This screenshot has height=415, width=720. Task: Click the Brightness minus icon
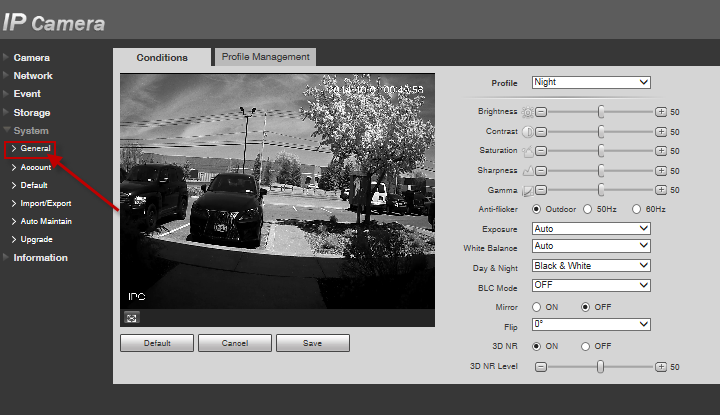pos(540,113)
